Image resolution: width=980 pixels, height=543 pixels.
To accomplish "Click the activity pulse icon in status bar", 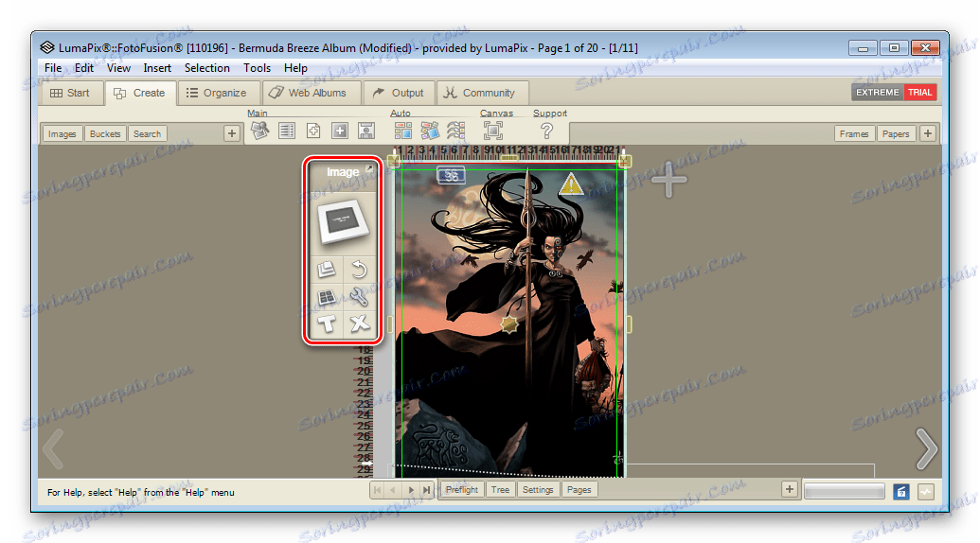I will [x=926, y=492].
